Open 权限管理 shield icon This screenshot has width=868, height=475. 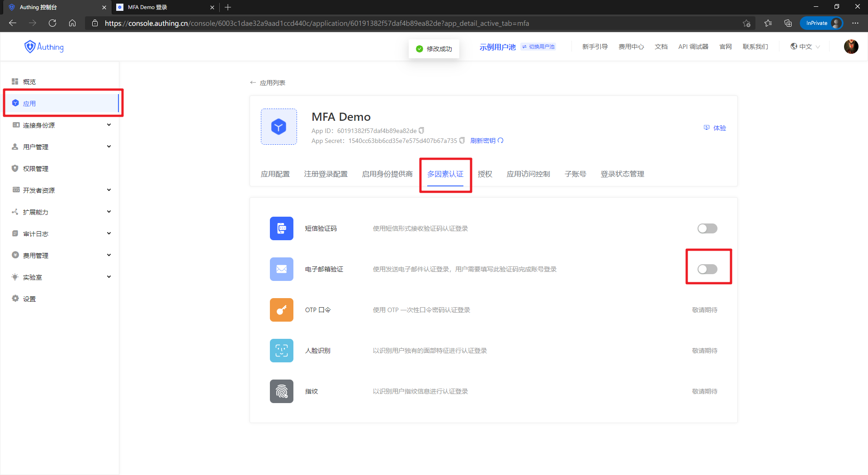pos(15,168)
